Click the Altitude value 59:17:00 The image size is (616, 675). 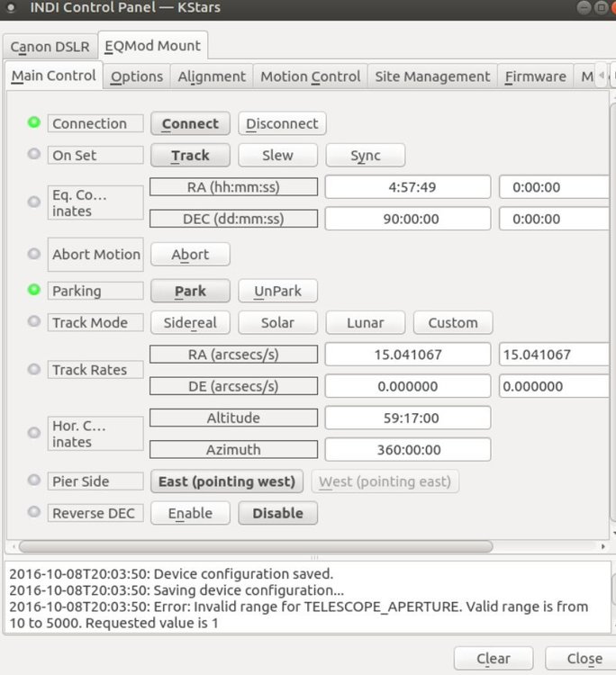[x=408, y=418]
